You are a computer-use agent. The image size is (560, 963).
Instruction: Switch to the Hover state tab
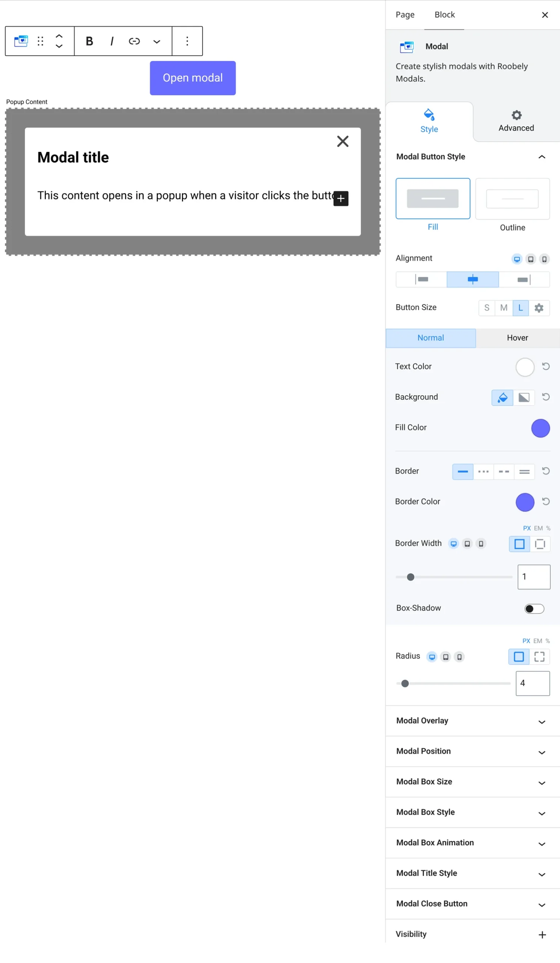click(x=518, y=338)
